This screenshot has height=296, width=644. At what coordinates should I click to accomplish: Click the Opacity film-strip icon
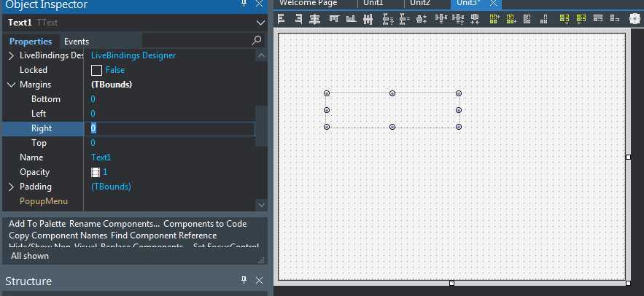click(x=96, y=172)
